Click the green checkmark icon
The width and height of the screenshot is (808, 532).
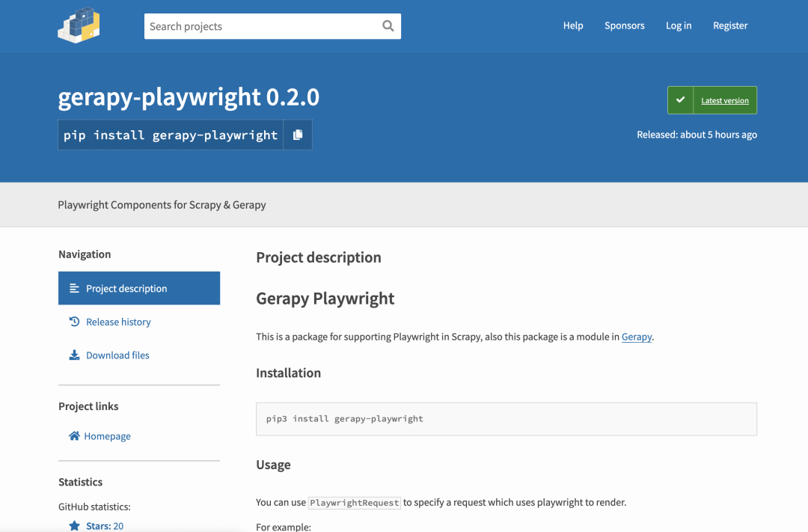point(680,100)
